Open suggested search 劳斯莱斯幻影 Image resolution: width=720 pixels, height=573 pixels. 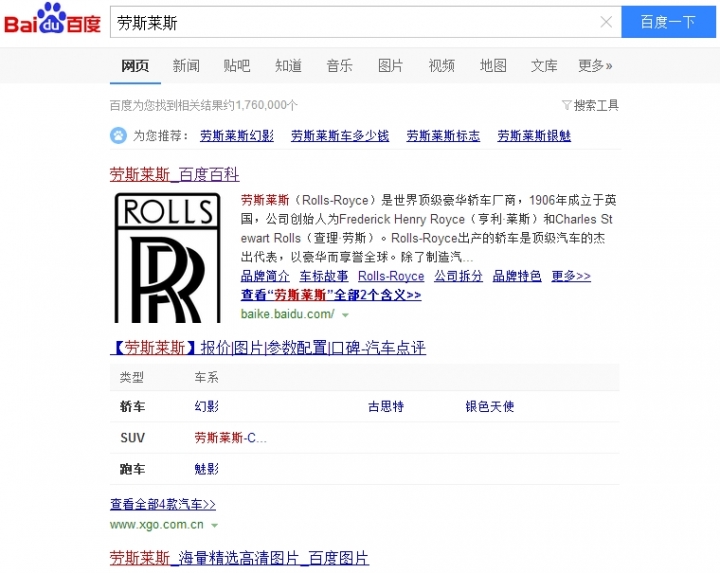(237, 136)
